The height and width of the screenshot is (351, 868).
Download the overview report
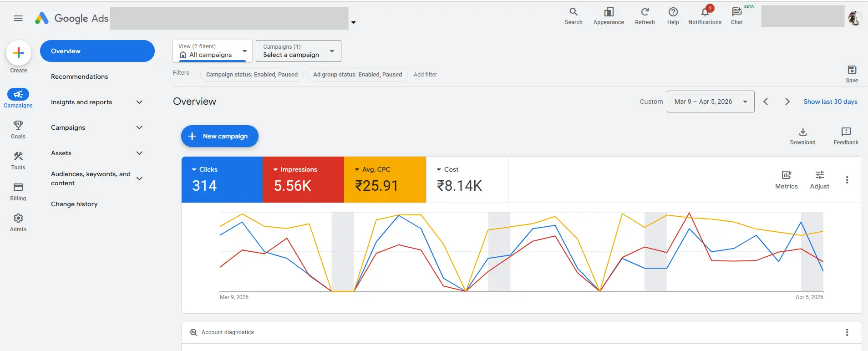click(x=803, y=136)
